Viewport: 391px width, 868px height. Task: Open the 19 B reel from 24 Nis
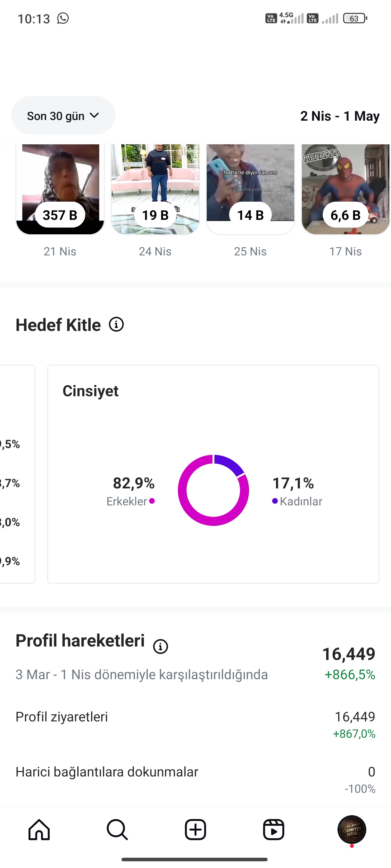tap(155, 189)
